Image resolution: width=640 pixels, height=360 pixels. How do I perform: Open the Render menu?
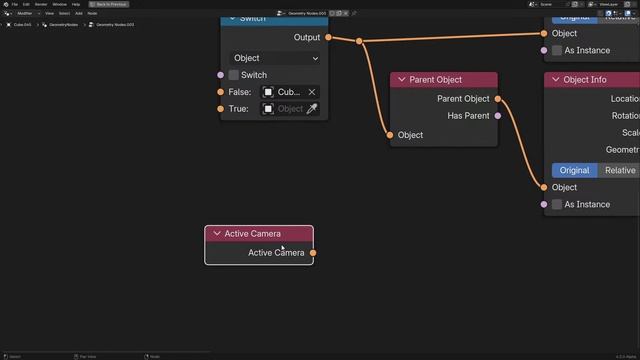click(x=41, y=4)
